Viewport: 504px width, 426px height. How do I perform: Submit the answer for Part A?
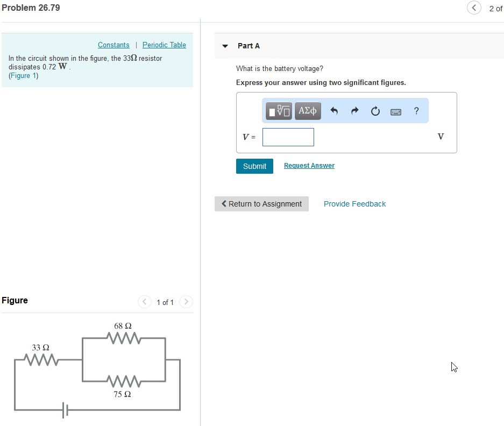[254, 166]
